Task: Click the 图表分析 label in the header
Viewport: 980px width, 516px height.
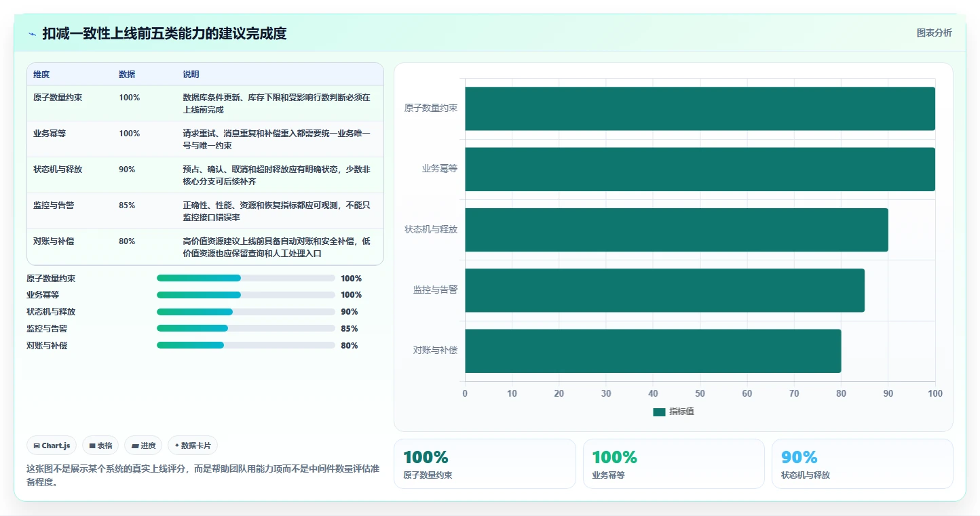Action: [x=934, y=33]
